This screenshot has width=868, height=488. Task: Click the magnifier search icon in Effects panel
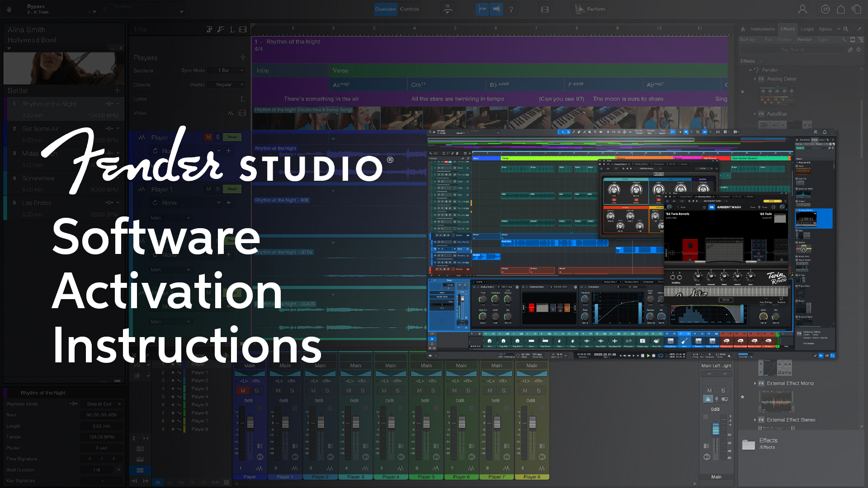point(845,29)
